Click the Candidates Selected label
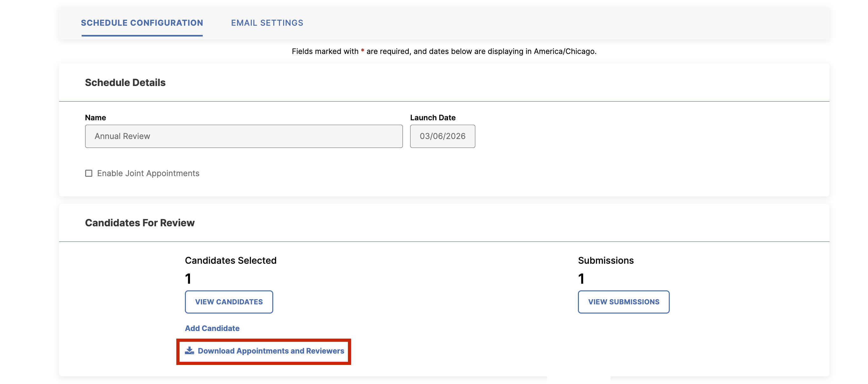 [x=230, y=261]
